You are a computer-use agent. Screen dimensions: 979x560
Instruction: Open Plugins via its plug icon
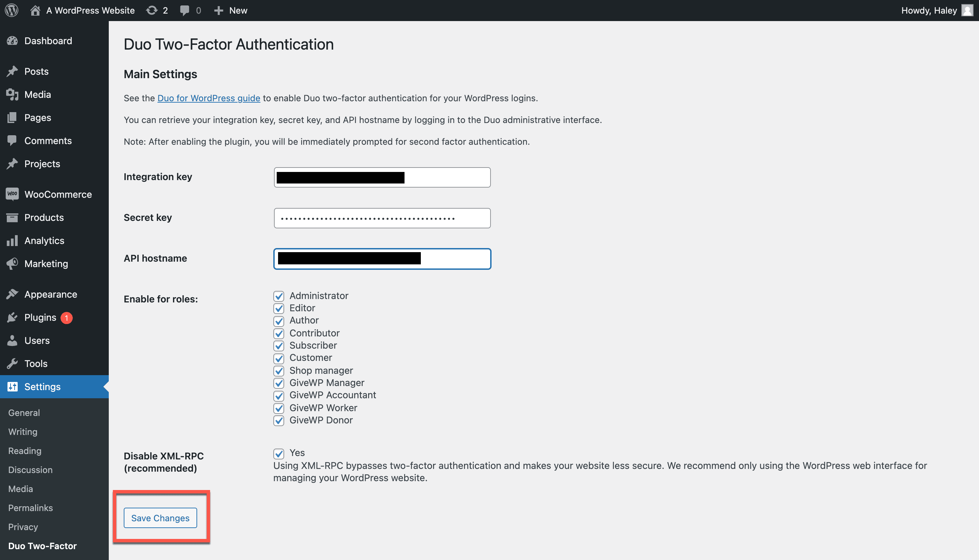pyautogui.click(x=12, y=317)
